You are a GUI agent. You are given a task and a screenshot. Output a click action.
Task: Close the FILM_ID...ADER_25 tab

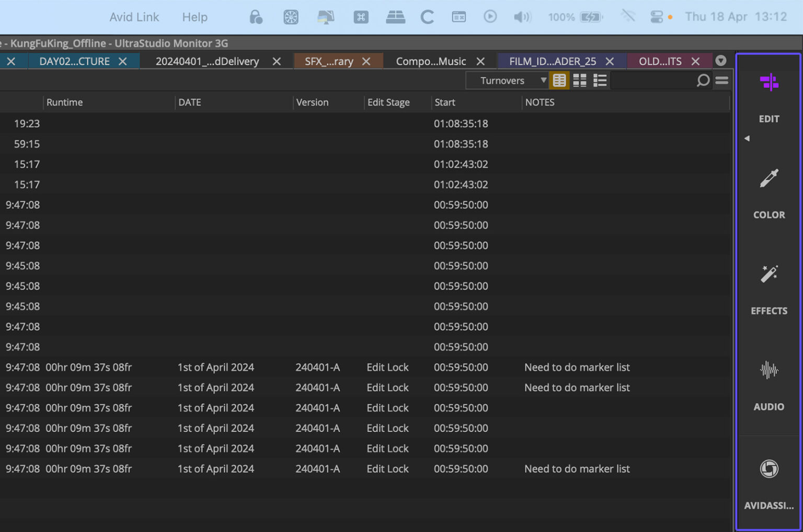pyautogui.click(x=610, y=61)
